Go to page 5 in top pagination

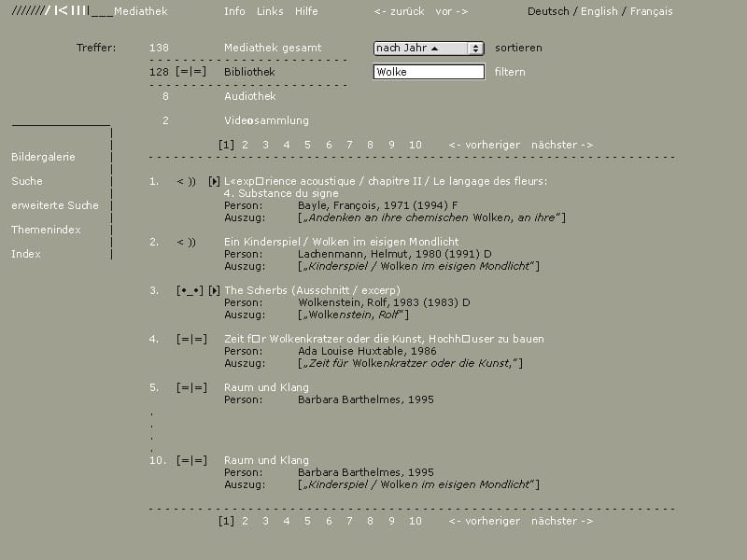point(307,145)
